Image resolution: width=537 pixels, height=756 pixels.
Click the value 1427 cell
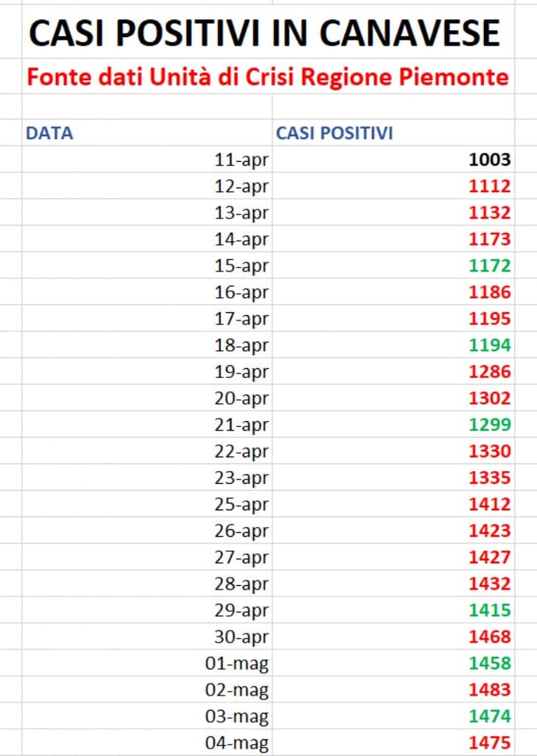489,557
